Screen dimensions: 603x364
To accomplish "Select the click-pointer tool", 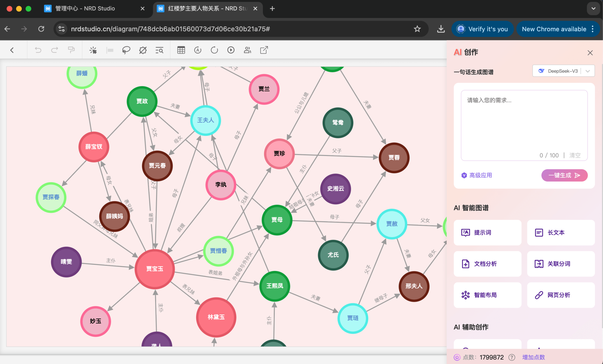I will (93, 50).
